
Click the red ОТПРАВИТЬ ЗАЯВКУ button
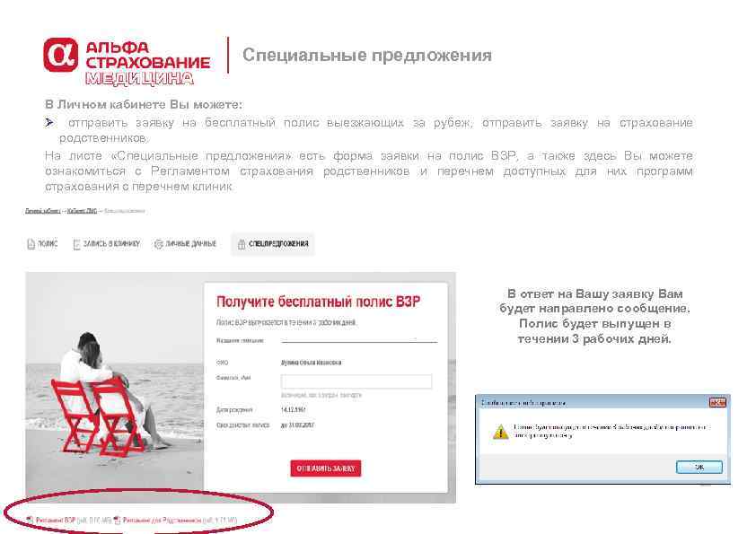325,468
